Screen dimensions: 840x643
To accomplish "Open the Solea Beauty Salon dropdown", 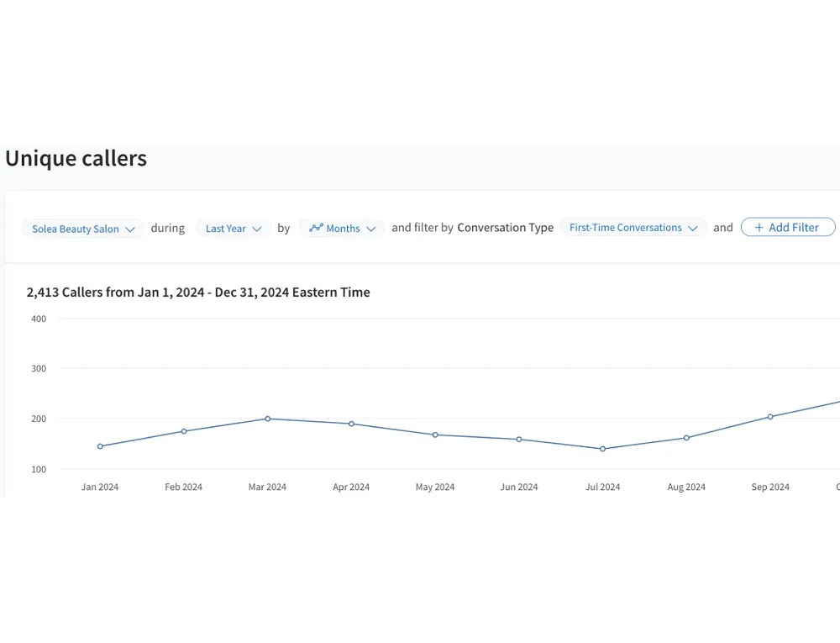I will [x=83, y=229].
